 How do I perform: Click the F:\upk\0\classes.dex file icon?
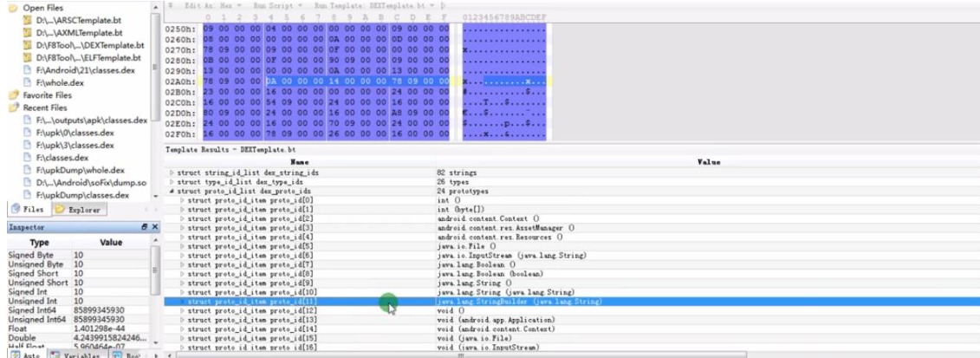point(27,133)
